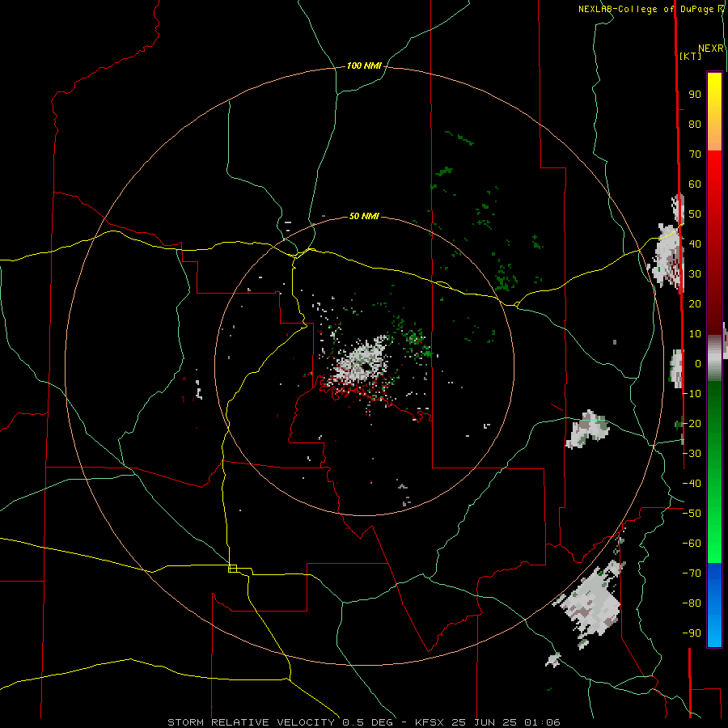Select the -80 knot scale label

[692, 603]
